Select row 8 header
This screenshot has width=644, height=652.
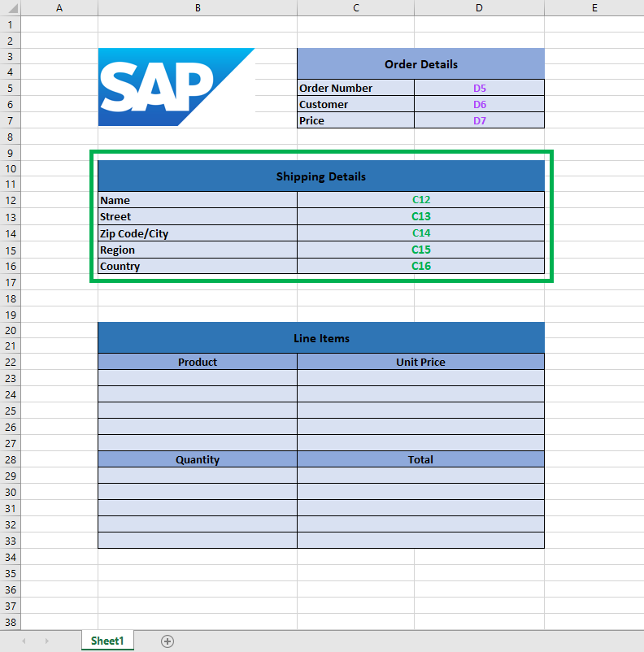[11, 137]
